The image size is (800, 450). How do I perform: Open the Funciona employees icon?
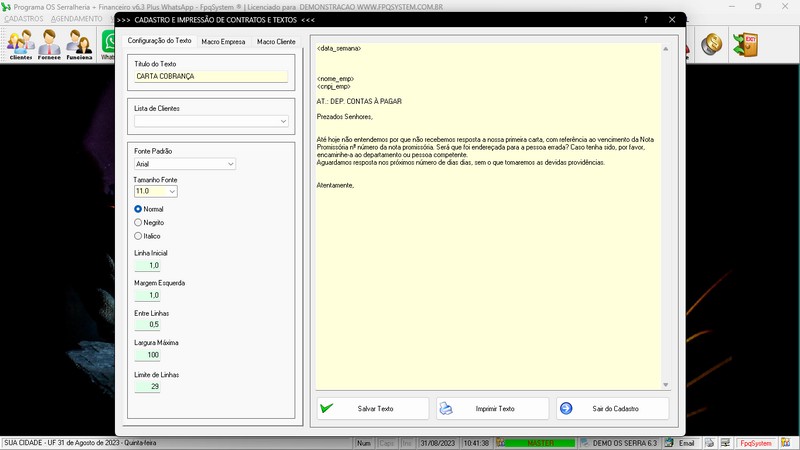pyautogui.click(x=79, y=44)
